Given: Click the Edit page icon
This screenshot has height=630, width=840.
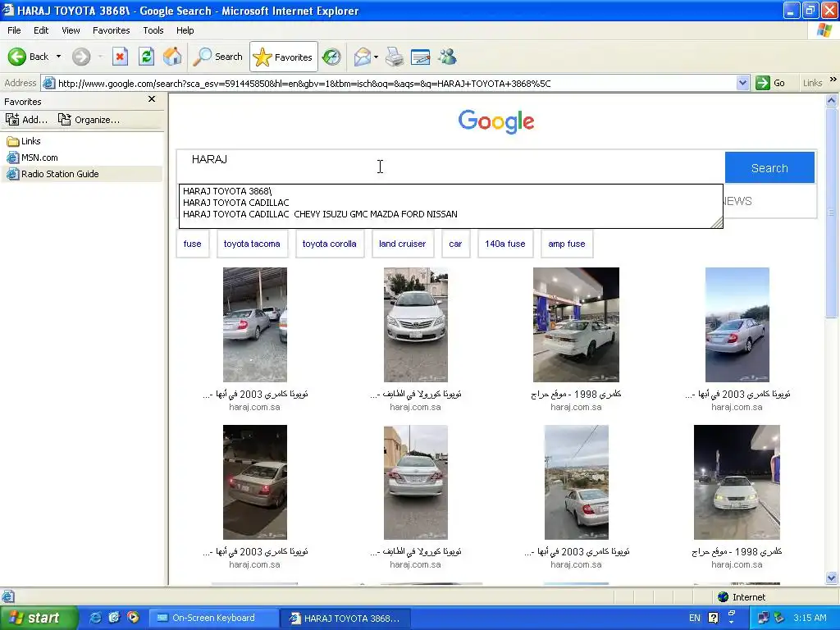Looking at the screenshot, I should click(421, 57).
